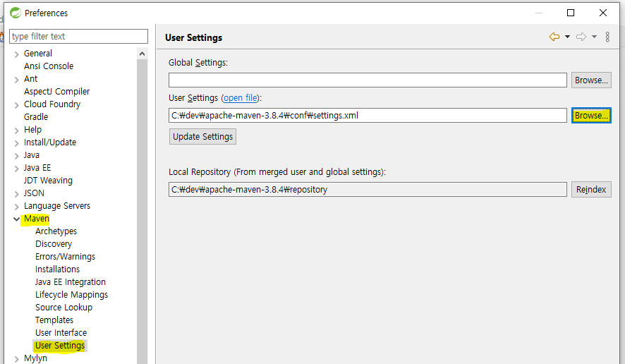Click the Global Settings path field
Screen dimensions: 625x364
tap(368, 80)
